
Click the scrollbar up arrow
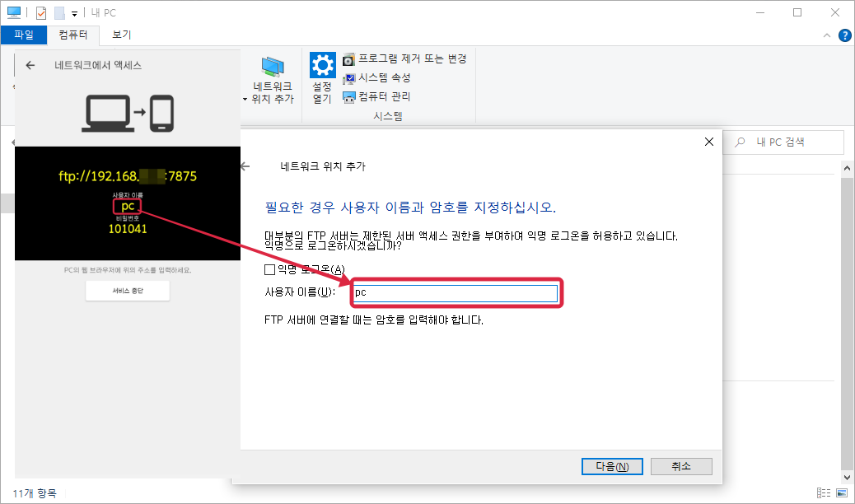click(847, 168)
